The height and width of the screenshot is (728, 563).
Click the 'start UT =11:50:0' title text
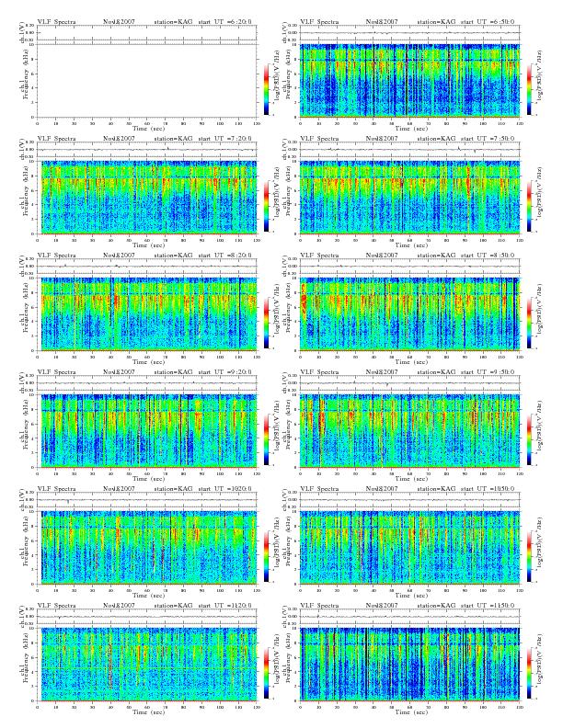[488, 606]
